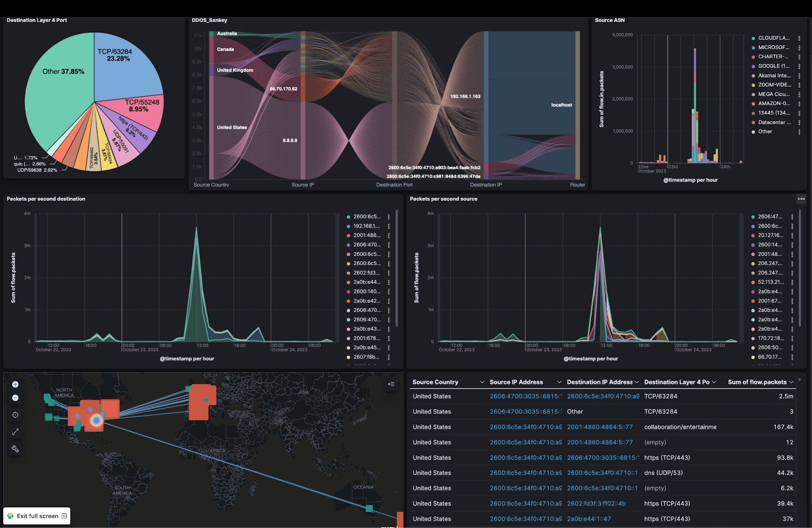The width and height of the screenshot is (812, 528).
Task: Open source IP link in 2.5m row
Action: tap(526, 397)
